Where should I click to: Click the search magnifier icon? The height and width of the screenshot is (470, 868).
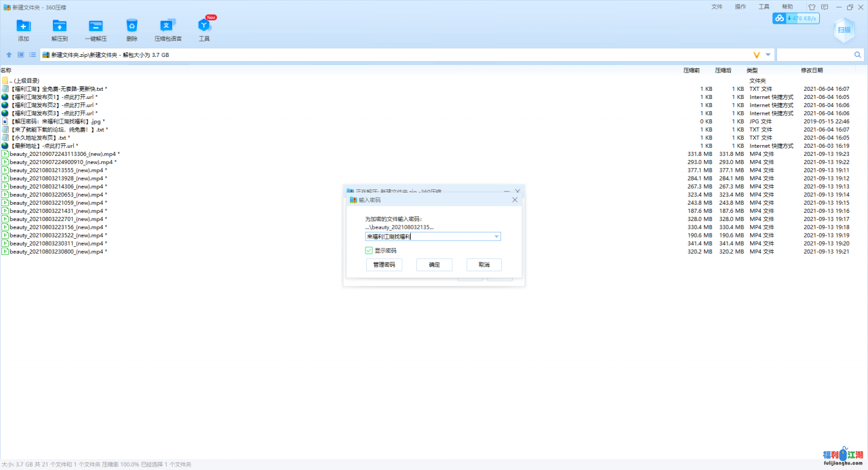click(858, 55)
